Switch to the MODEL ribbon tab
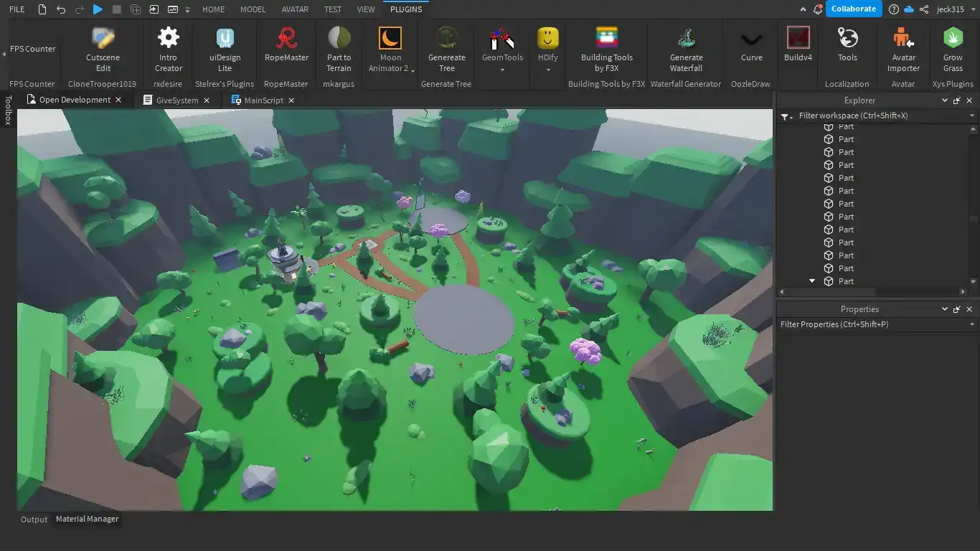Image resolution: width=980 pixels, height=551 pixels. [x=253, y=9]
